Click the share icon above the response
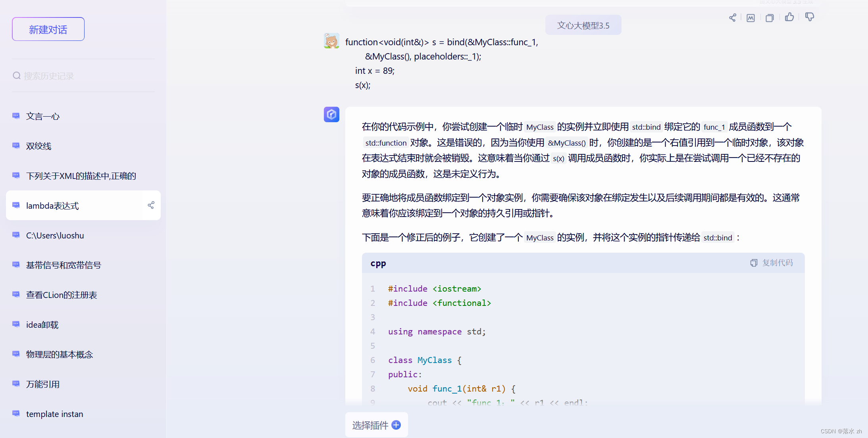Image resolution: width=868 pixels, height=438 pixels. point(732,17)
